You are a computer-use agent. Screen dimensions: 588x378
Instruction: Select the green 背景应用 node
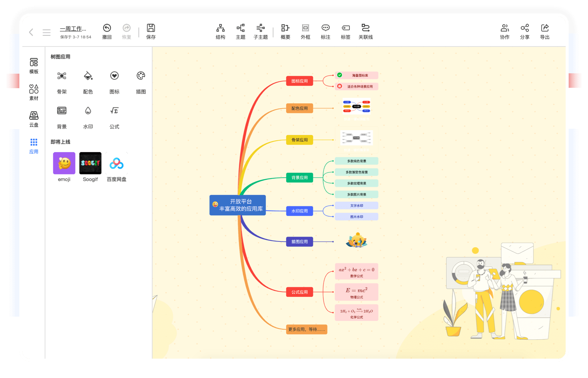point(300,177)
